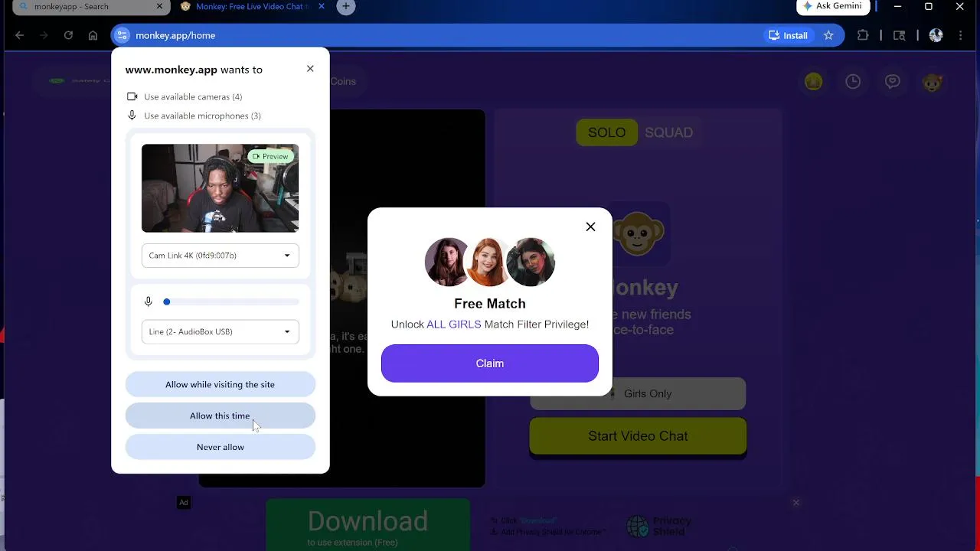
Task: Select the SQUAD mode toggle
Action: [x=668, y=132]
